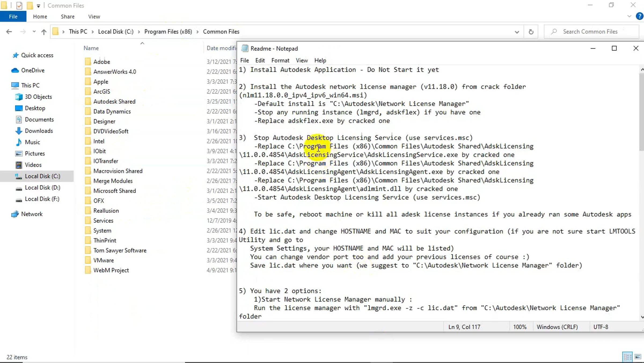Expand the address bar history dropdown

pos(517,32)
